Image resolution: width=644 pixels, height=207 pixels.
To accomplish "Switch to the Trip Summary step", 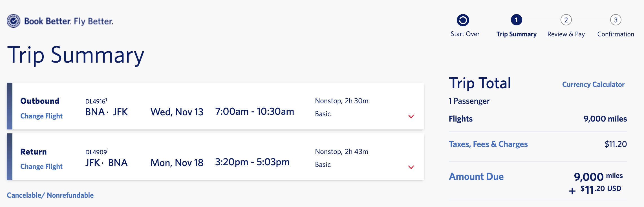I will tap(517, 34).
